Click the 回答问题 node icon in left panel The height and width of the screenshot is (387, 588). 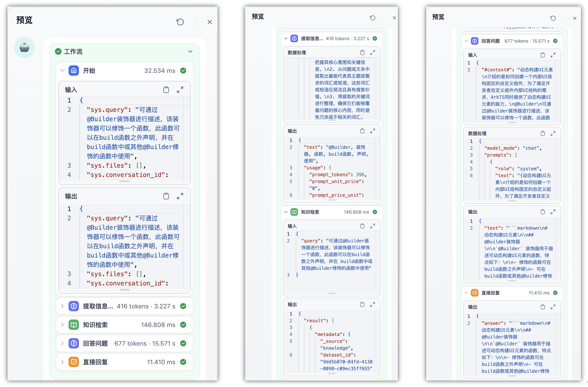pos(74,343)
